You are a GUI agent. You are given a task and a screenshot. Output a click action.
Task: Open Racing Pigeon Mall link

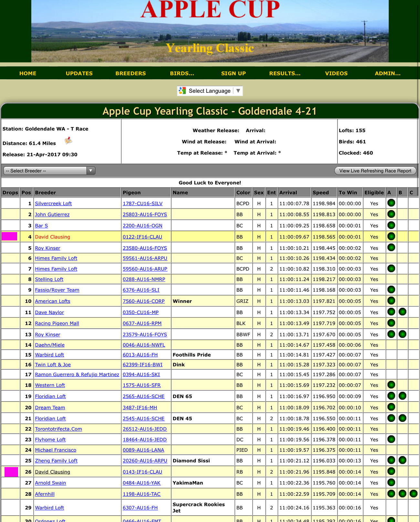(x=57, y=323)
